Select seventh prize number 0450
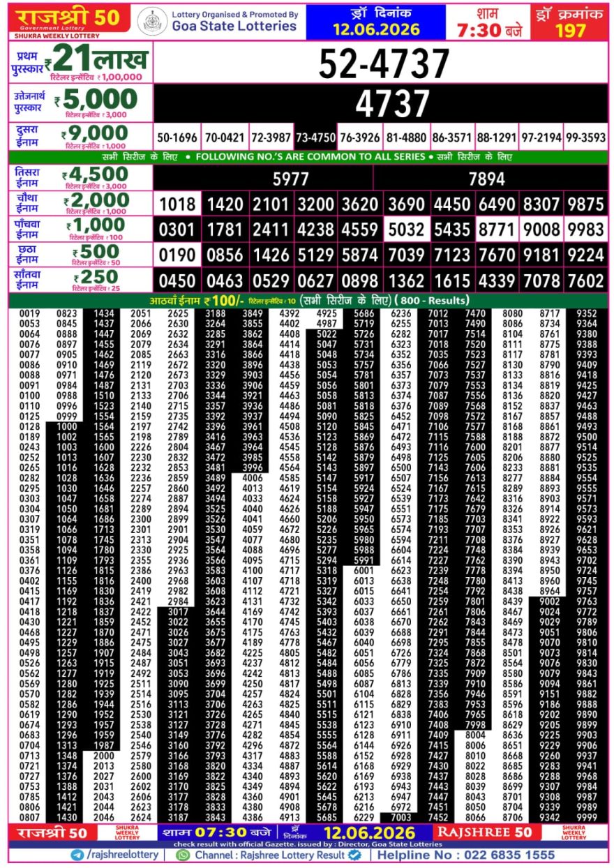 pos(178,281)
